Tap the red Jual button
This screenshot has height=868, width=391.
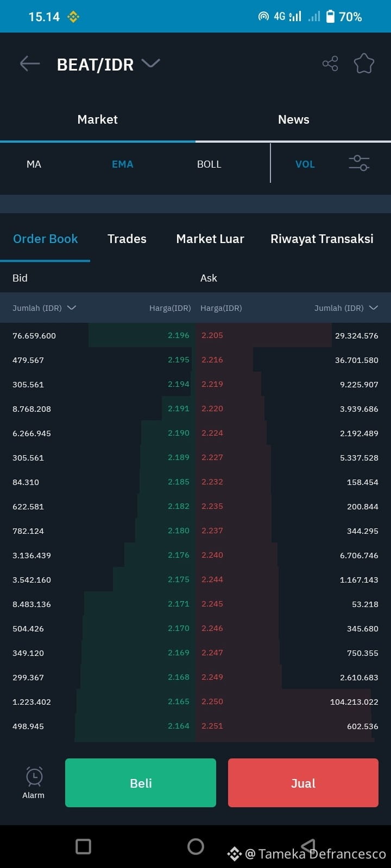(x=303, y=783)
